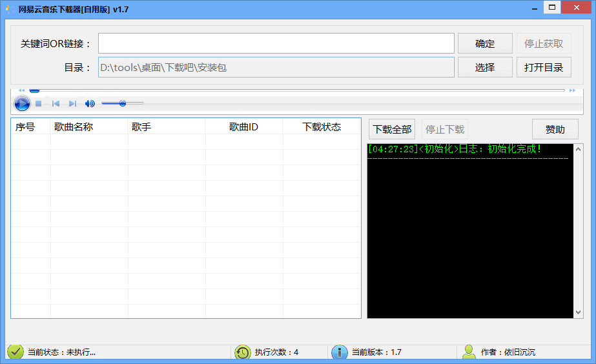Image resolution: width=596 pixels, height=364 pixels.
Task: Click 作者：依旧沉沉 status text
Action: coord(508,352)
